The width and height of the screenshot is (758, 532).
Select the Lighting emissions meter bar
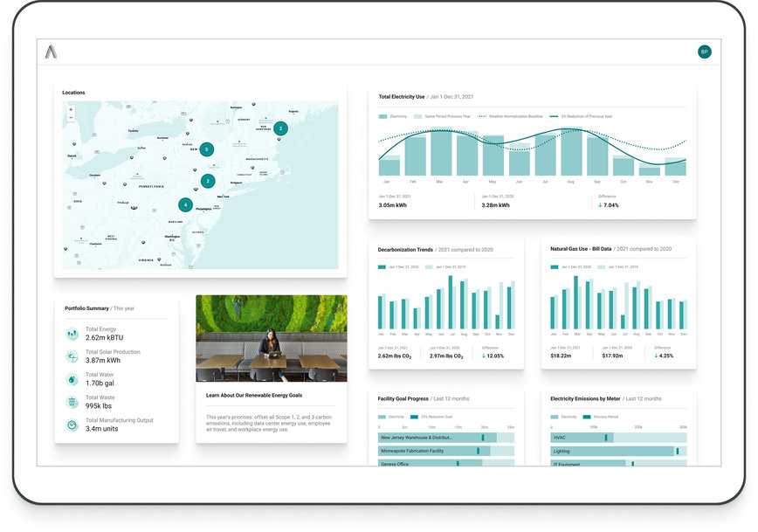click(617, 451)
